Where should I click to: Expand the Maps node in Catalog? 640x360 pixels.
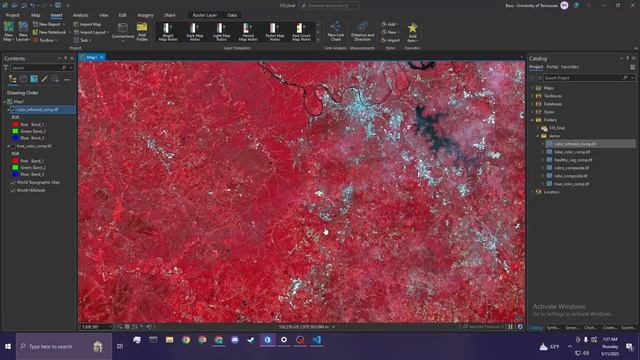click(x=533, y=88)
